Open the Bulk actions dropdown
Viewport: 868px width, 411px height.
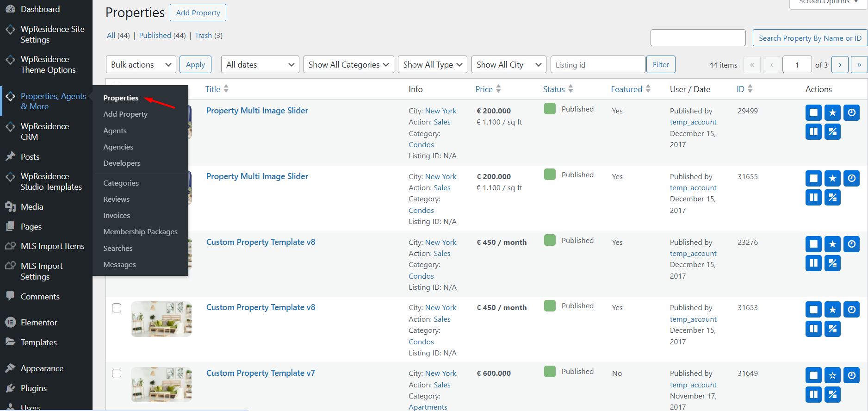point(141,65)
